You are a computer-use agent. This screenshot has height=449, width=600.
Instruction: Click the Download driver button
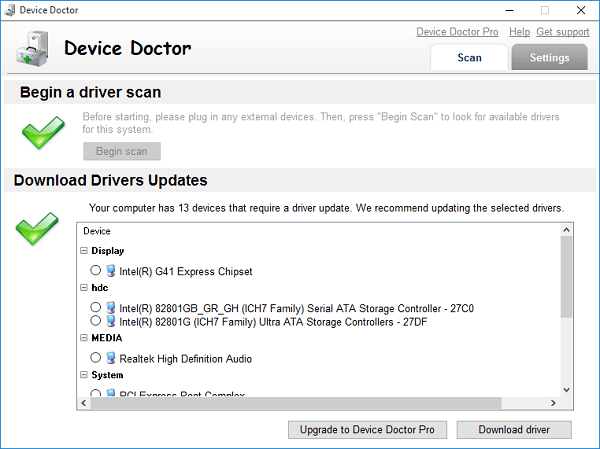point(514,429)
